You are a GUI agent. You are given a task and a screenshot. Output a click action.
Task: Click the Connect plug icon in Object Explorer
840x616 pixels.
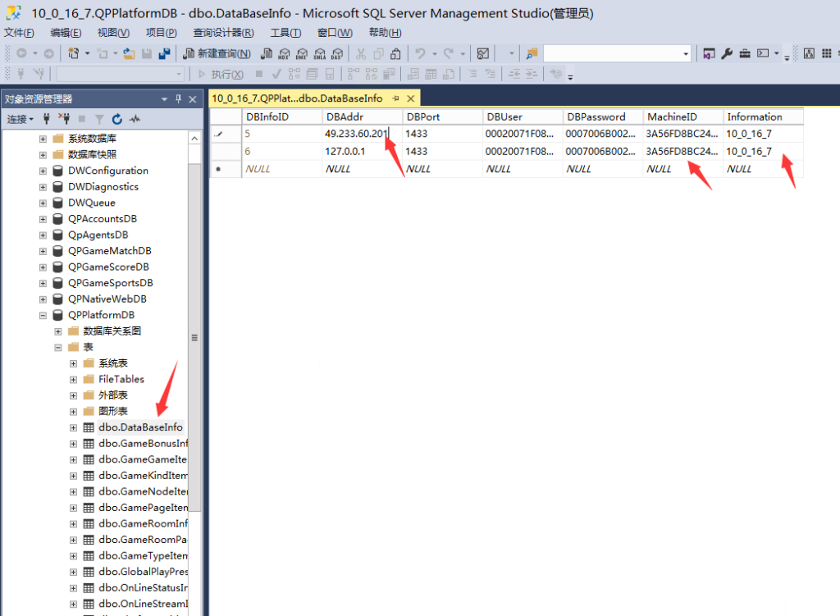point(47,119)
